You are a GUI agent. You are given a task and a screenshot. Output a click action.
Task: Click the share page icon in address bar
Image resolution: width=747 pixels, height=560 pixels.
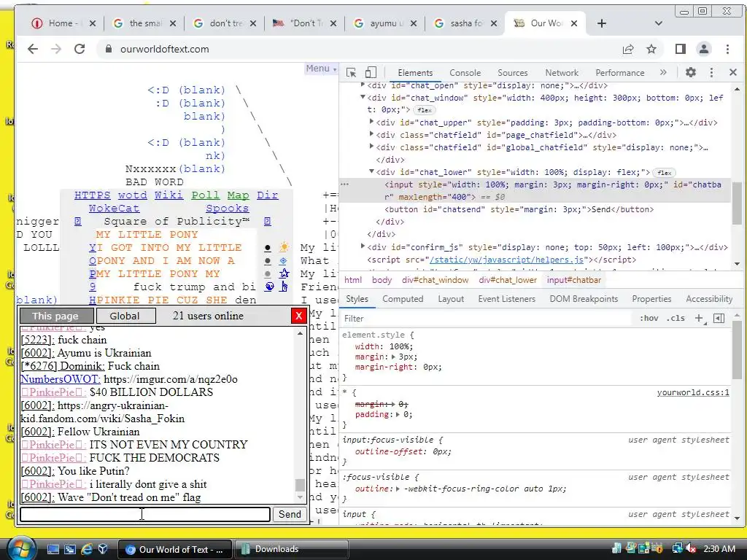[x=628, y=49]
